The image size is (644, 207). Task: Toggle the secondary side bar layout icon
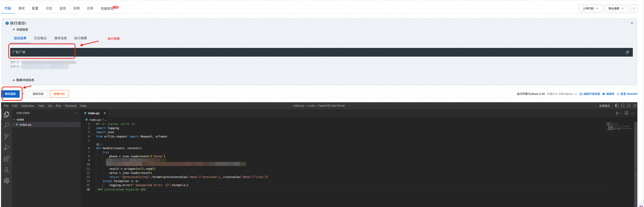(629, 106)
